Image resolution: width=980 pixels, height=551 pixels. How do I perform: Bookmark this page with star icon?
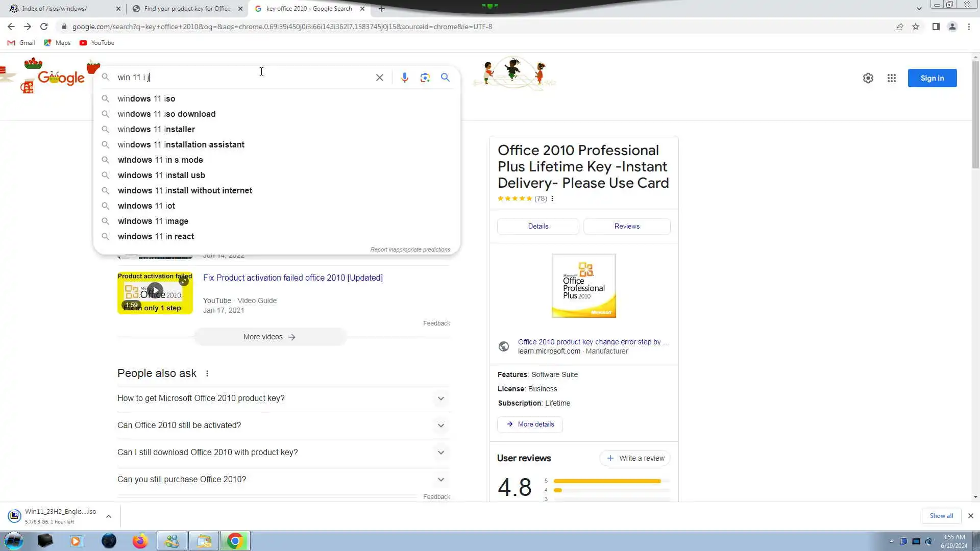pyautogui.click(x=916, y=27)
